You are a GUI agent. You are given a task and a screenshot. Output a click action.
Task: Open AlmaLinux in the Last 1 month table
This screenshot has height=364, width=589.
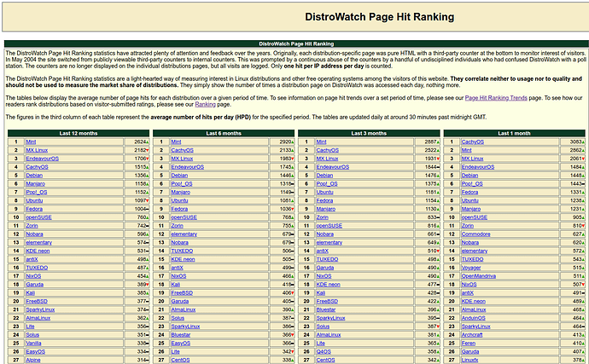474,309
